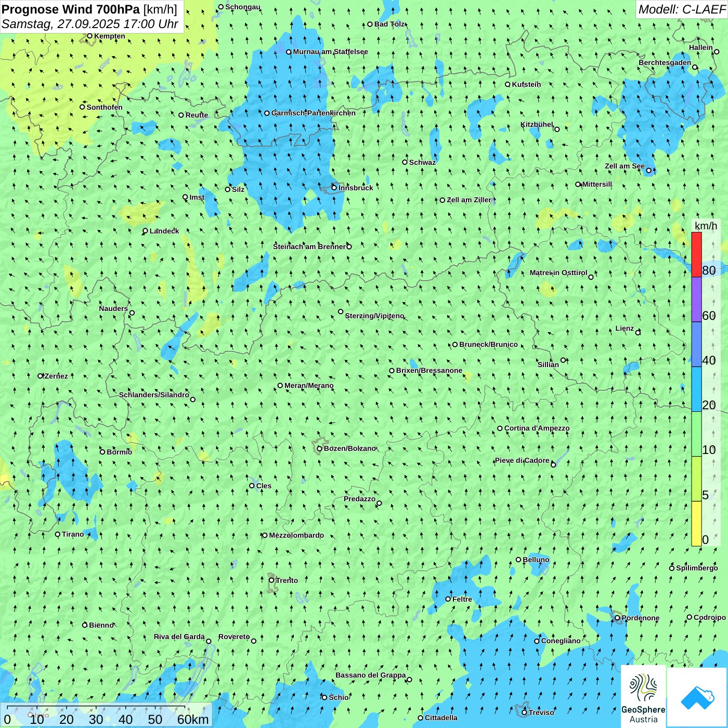
Task: Click the 'Prognose Wind 700hPa [km/h]' title
Action: [x=89, y=9]
